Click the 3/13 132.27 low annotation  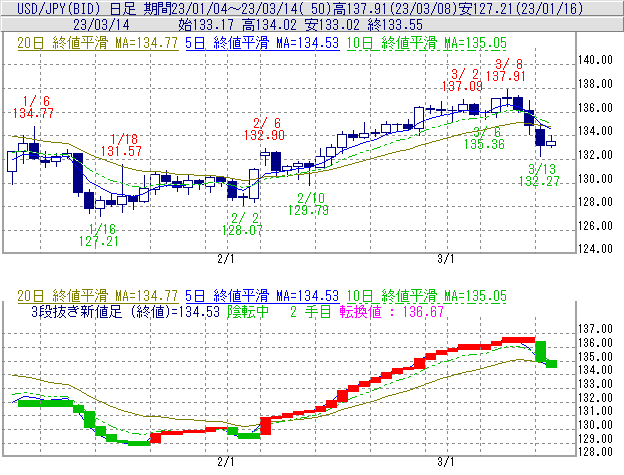(539, 175)
